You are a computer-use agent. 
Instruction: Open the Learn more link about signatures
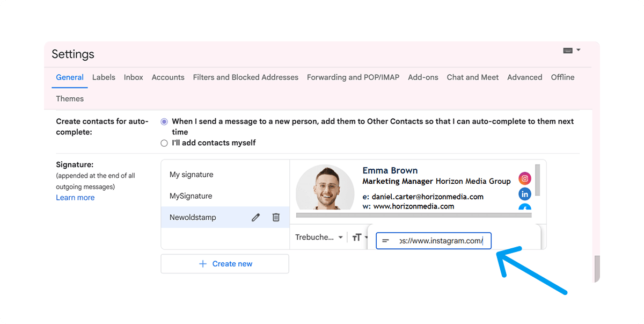click(75, 197)
